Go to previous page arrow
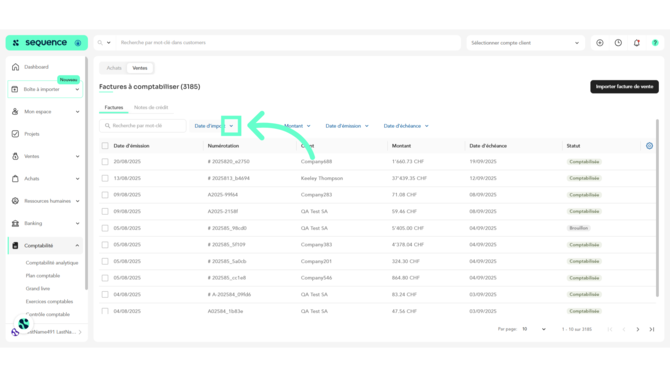Screen dimensions: 670x377 (624, 329)
